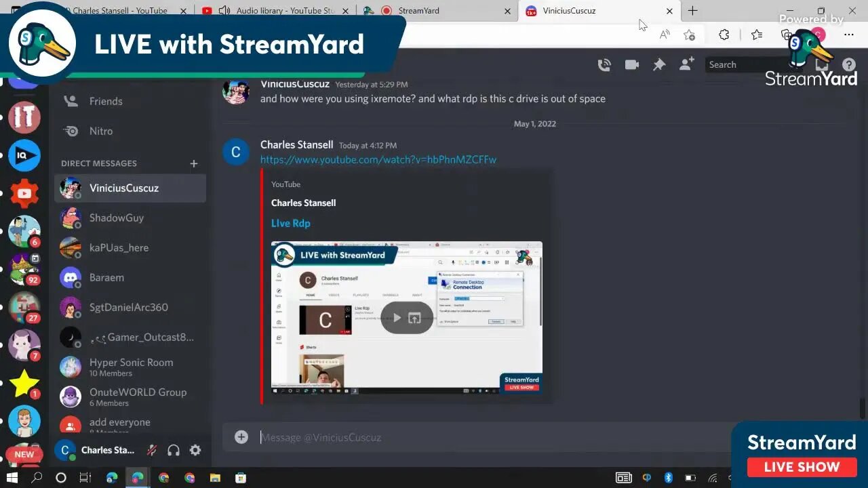Click the embedded video thumbnail
The height and width of the screenshot is (488, 868).
click(407, 318)
